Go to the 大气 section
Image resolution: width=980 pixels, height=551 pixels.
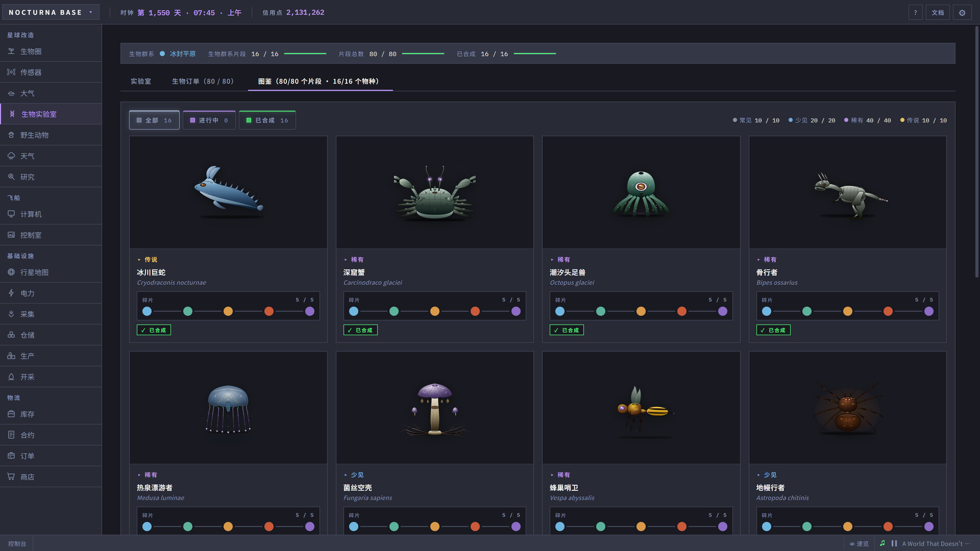[x=51, y=93]
